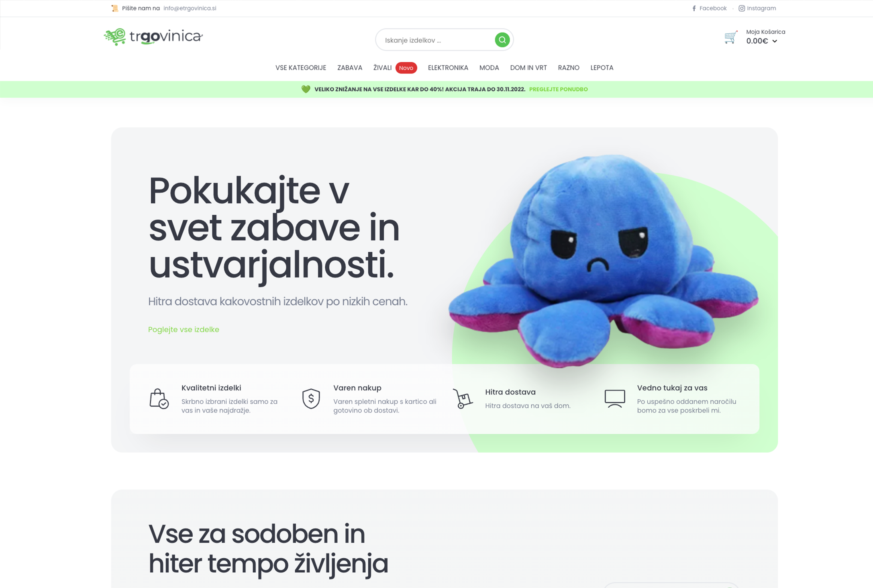Click the Varen nakup shield icon
Image resolution: width=873 pixels, height=588 pixels.
tap(311, 398)
